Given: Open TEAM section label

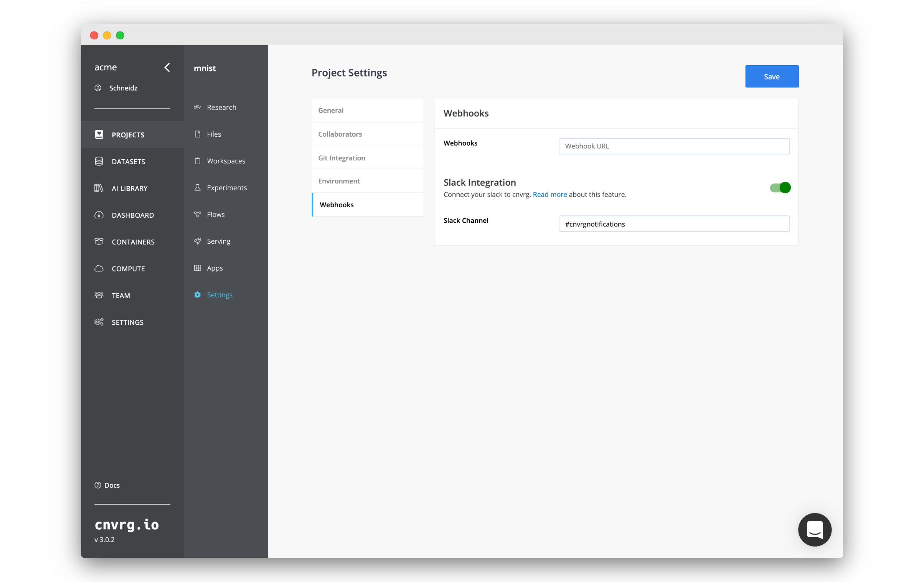Looking at the screenshot, I should click(x=121, y=296).
